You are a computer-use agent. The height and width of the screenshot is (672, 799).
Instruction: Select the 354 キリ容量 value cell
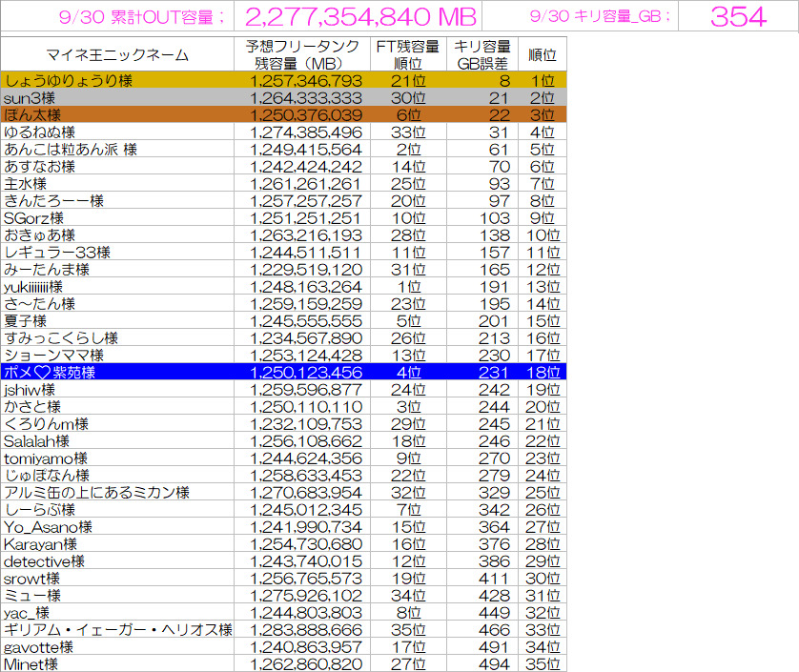pos(737,16)
